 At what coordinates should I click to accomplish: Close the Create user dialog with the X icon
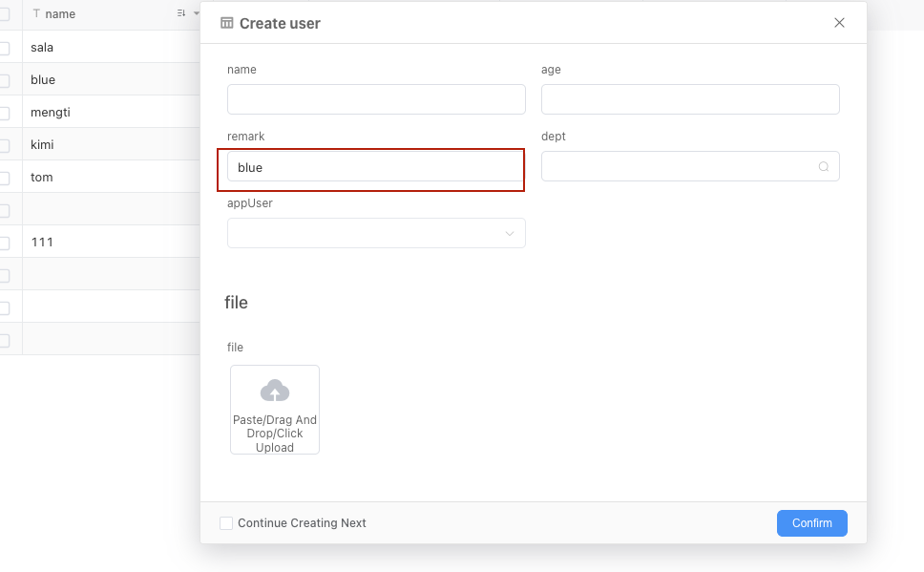click(839, 22)
